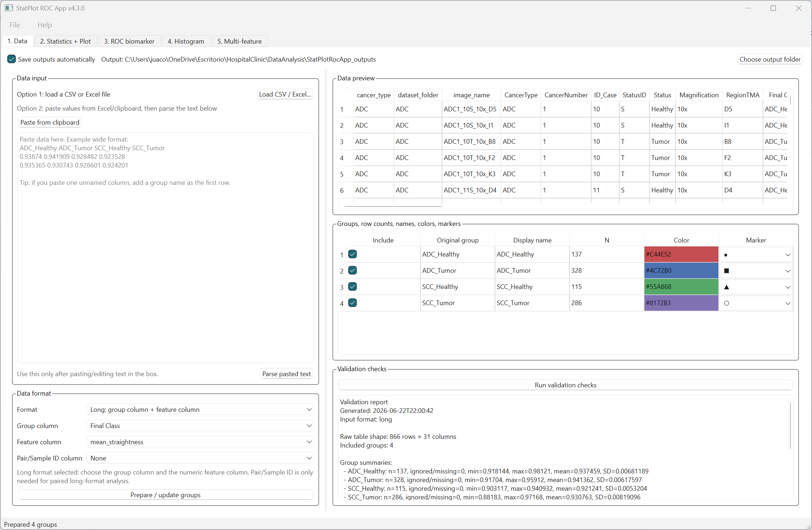Uncheck Include for ADC_Tumor group
This screenshot has height=530, width=812.
pyautogui.click(x=353, y=271)
